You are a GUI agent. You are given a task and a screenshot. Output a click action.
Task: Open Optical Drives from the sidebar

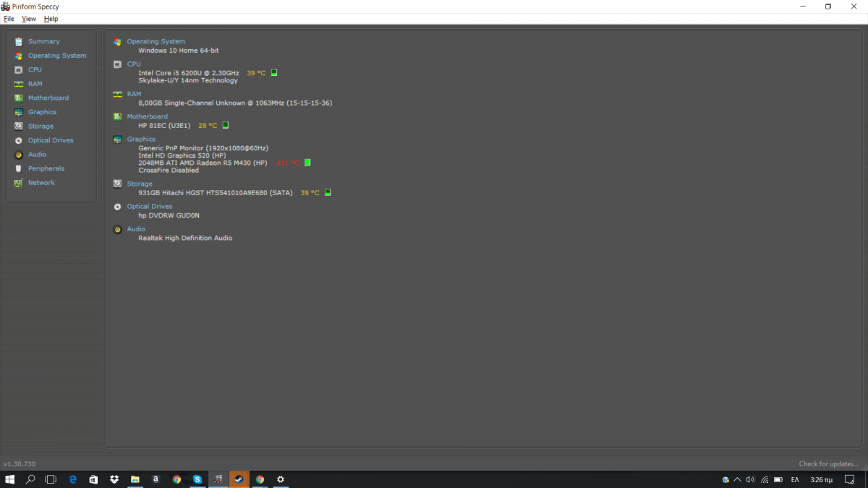pyautogui.click(x=51, y=140)
